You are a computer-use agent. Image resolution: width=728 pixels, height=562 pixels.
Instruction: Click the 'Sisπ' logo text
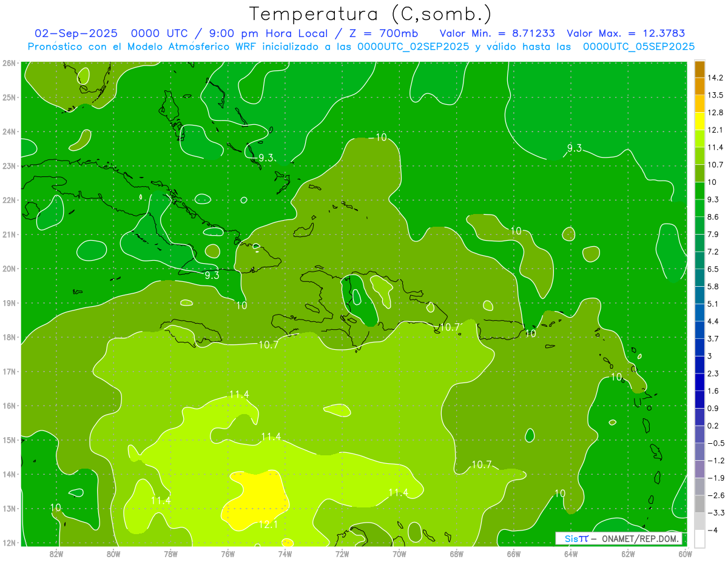coord(576,538)
